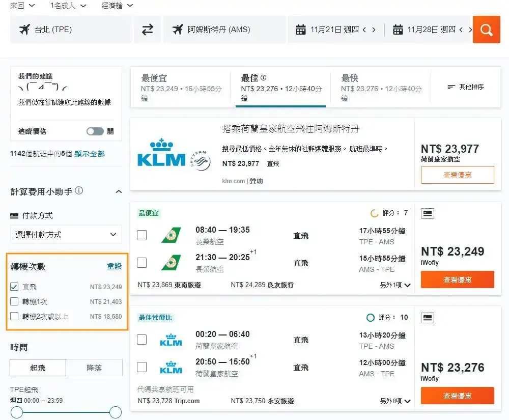Select the 降落 time tab
The height and width of the screenshot is (420, 509).
point(94,368)
